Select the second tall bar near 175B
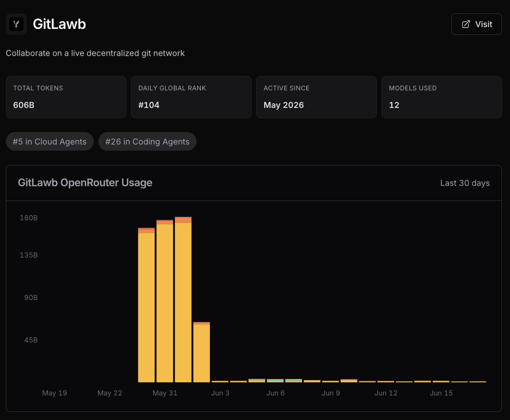510x420 pixels. click(165, 302)
